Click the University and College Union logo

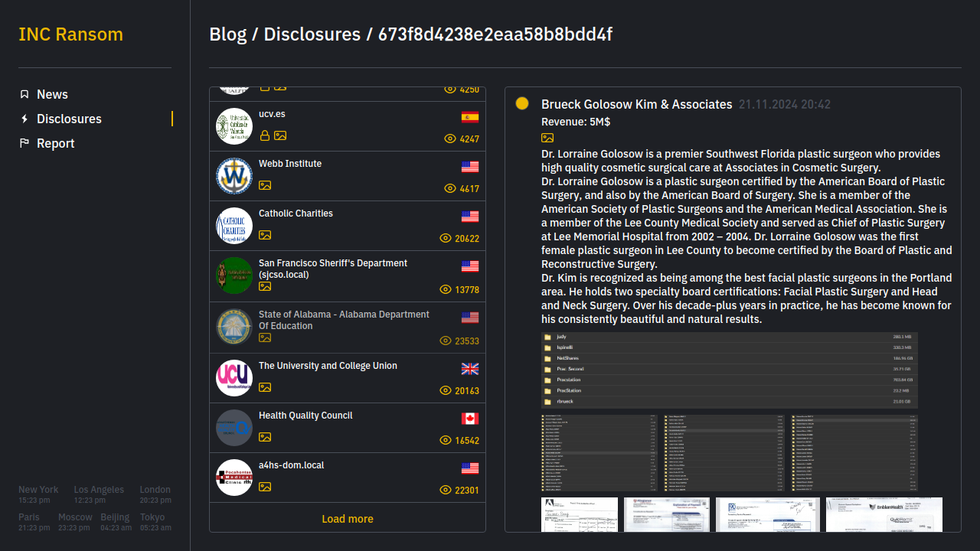click(234, 378)
